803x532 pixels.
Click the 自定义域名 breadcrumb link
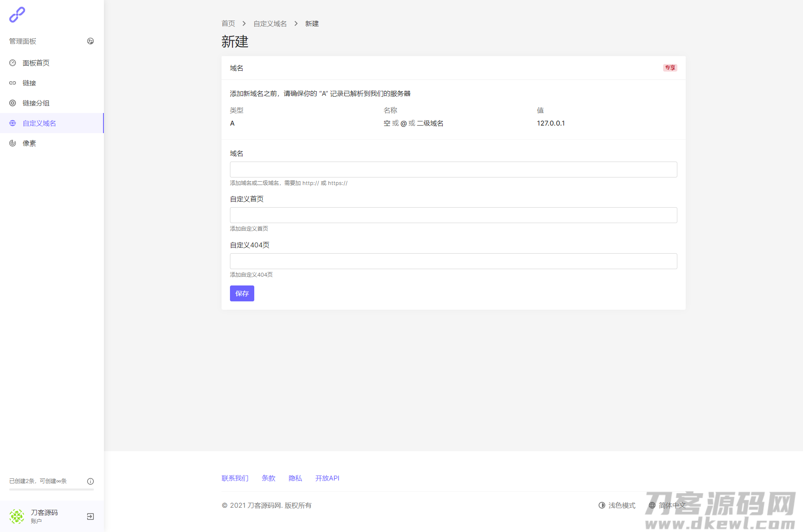click(x=270, y=23)
